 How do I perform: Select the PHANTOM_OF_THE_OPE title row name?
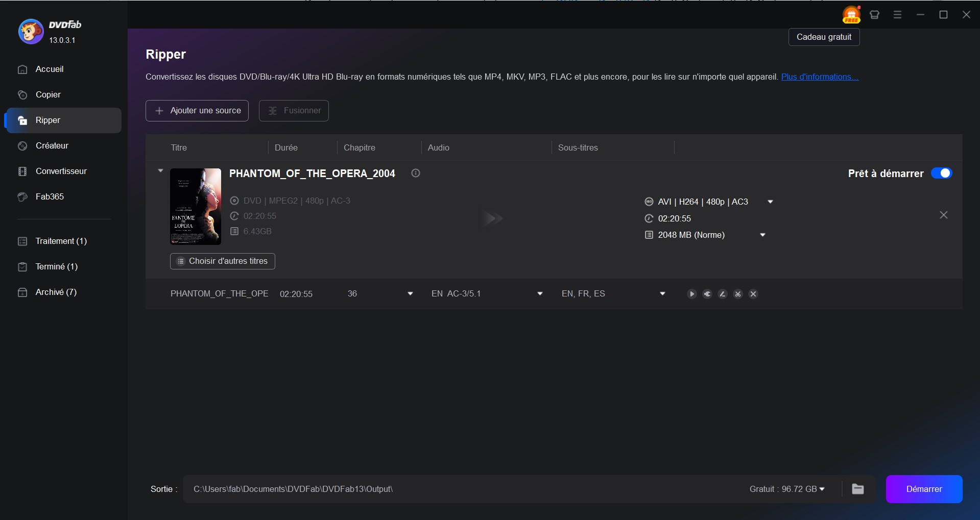click(x=220, y=293)
